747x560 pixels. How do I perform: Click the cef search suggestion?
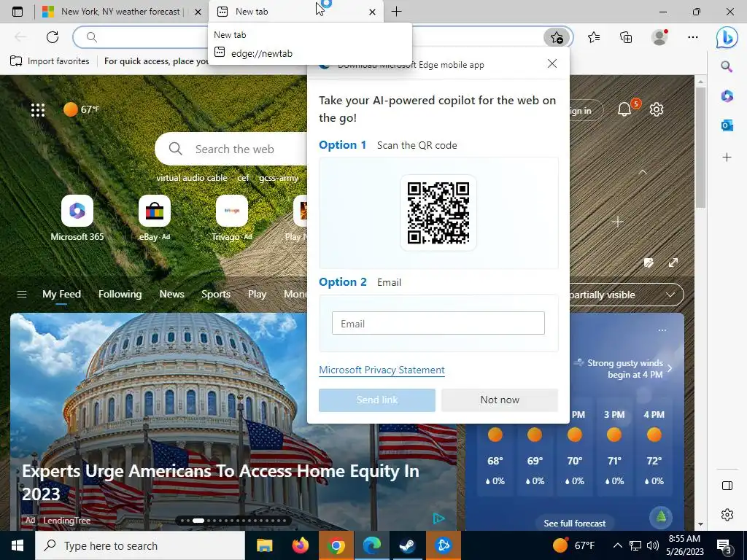243,178
